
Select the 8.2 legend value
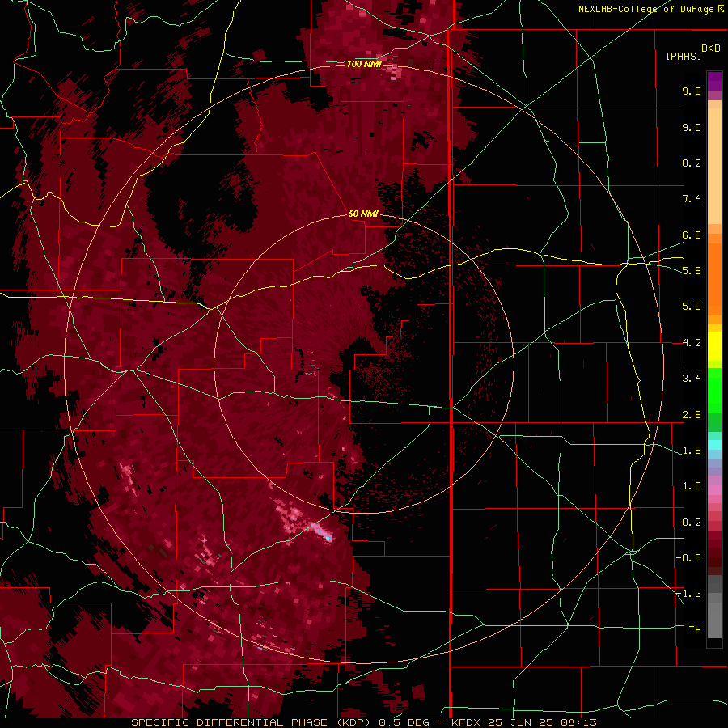tap(692, 163)
